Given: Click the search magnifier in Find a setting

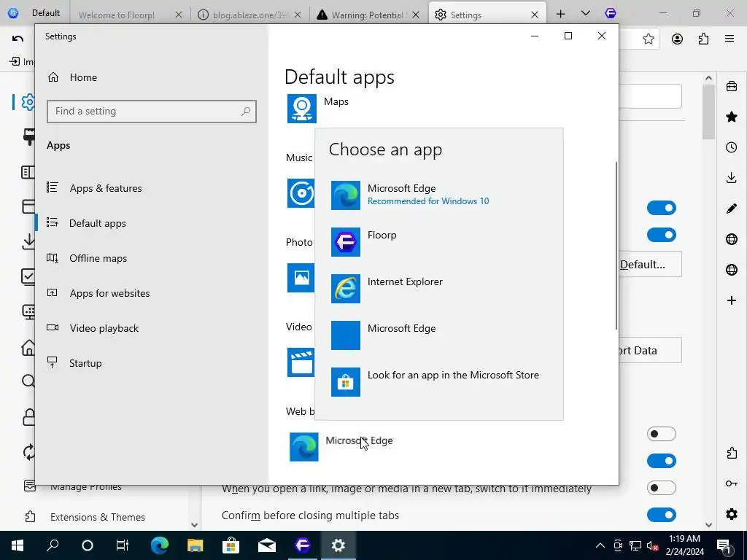Looking at the screenshot, I should coord(246,112).
